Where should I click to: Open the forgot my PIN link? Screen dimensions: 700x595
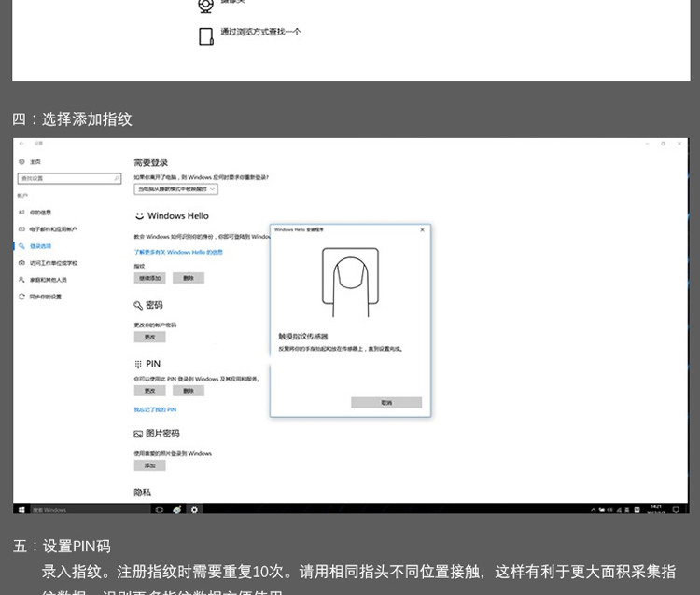(155, 409)
